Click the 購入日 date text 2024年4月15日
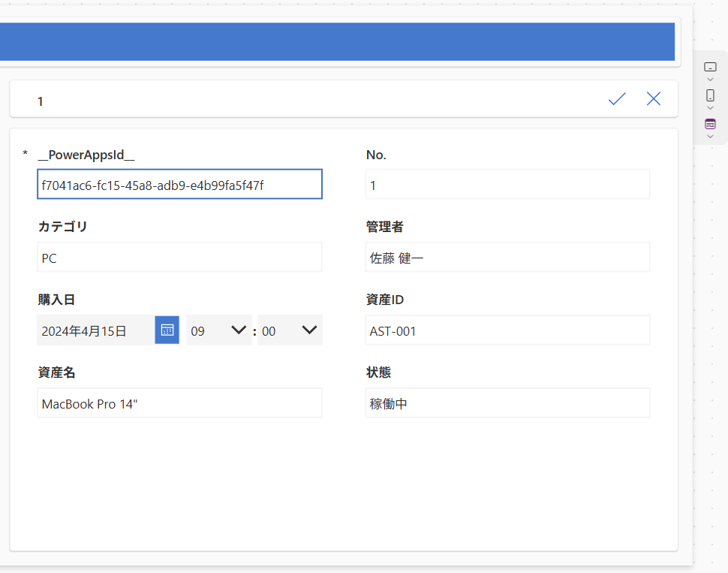The height and width of the screenshot is (573, 728). coord(95,330)
